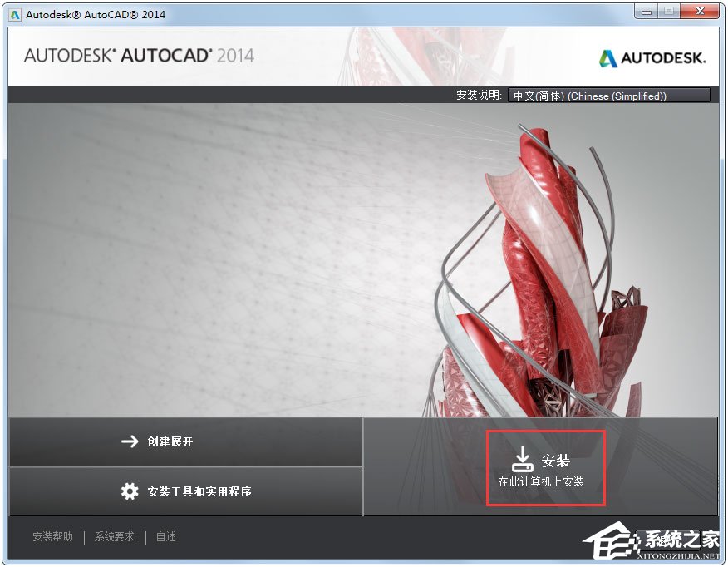Click the arrow icon beside 创建展开

pos(130,442)
